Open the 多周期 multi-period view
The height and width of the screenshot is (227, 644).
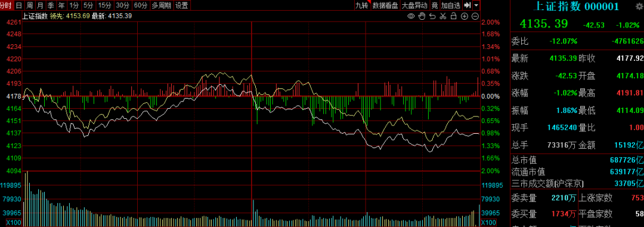tap(162, 5)
